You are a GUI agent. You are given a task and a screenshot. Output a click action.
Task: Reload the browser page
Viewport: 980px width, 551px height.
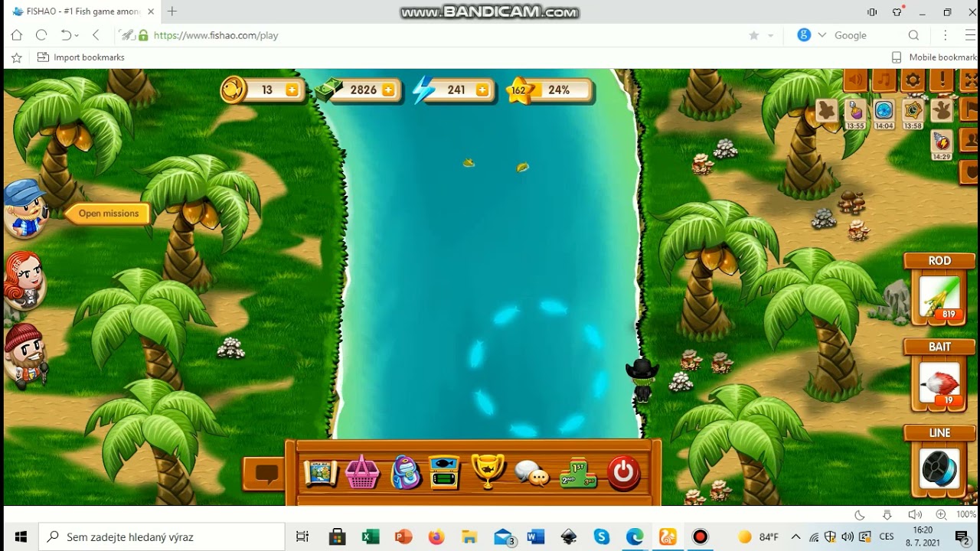pyautogui.click(x=41, y=35)
